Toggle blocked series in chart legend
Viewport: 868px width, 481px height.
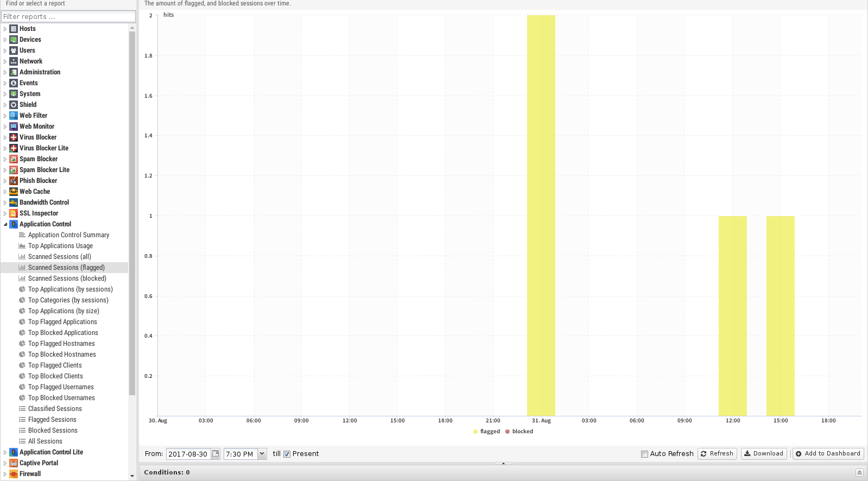click(519, 432)
